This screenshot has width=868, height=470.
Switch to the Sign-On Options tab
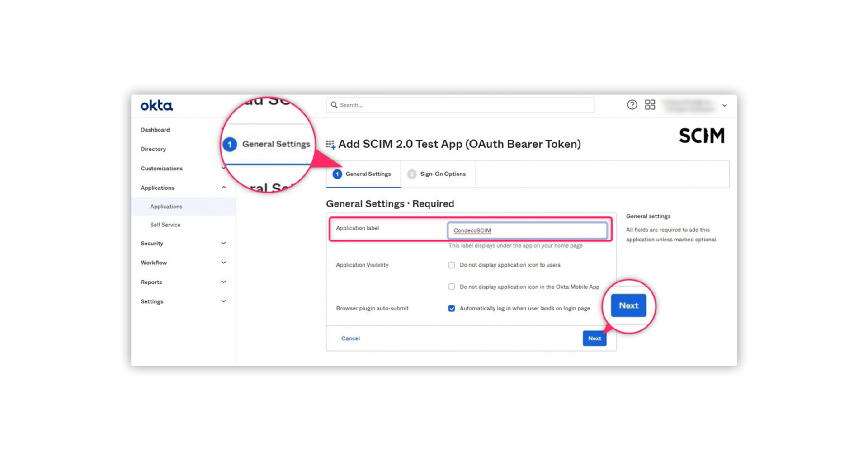438,174
